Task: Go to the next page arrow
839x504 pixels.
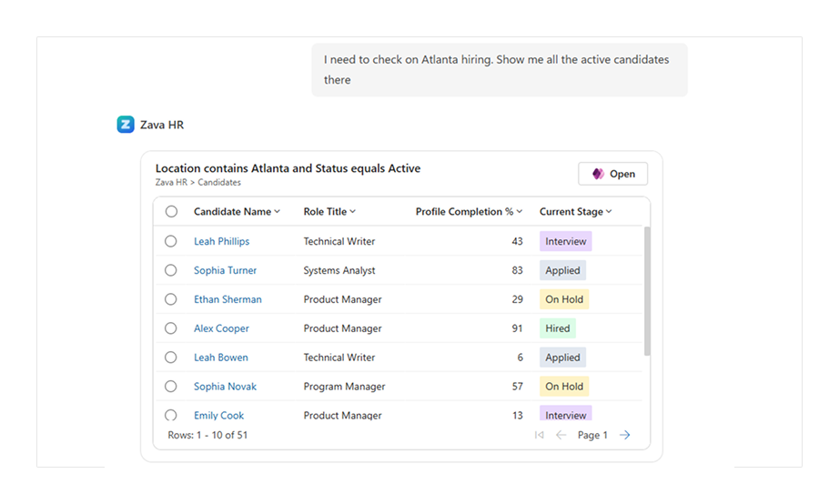Action: click(x=624, y=435)
